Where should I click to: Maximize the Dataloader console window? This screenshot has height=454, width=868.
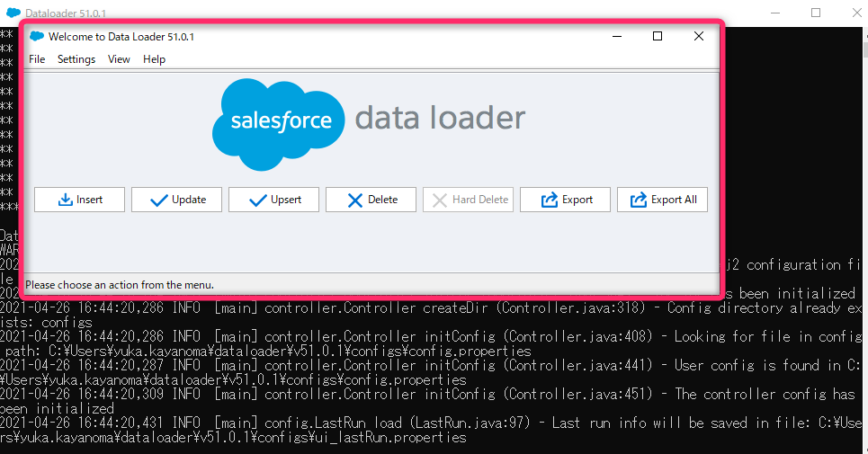tap(816, 13)
